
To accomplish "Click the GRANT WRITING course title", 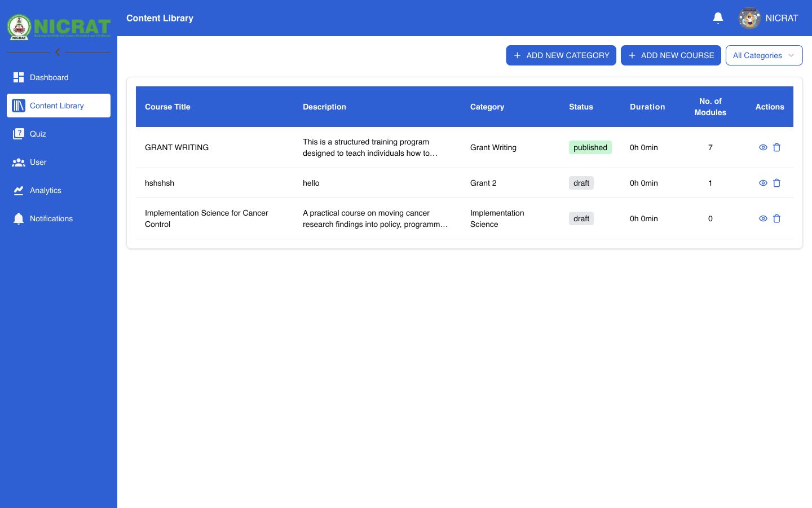I will [176, 147].
